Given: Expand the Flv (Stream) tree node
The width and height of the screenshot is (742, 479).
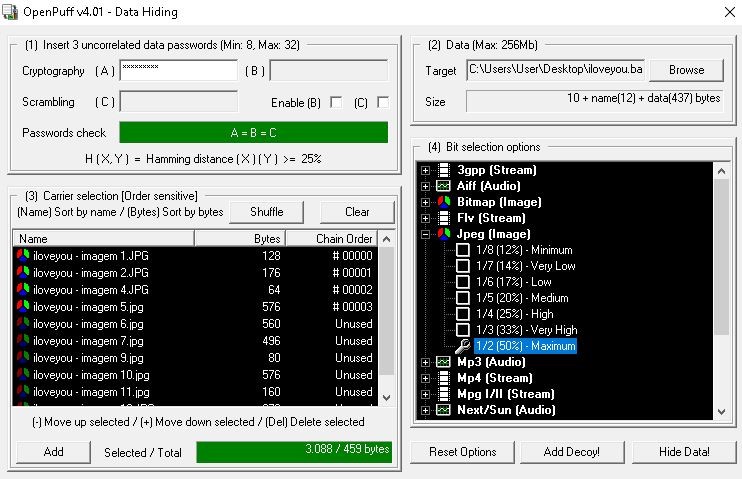Looking at the screenshot, I should point(426,218).
